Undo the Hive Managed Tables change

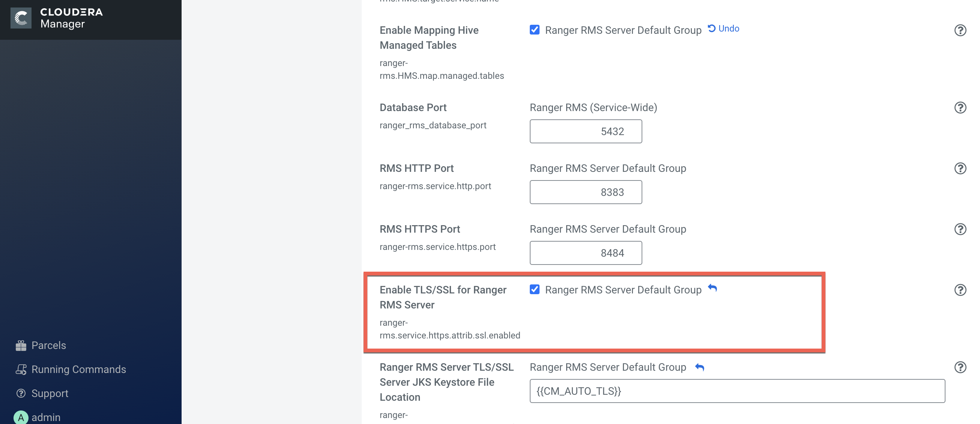point(724,29)
